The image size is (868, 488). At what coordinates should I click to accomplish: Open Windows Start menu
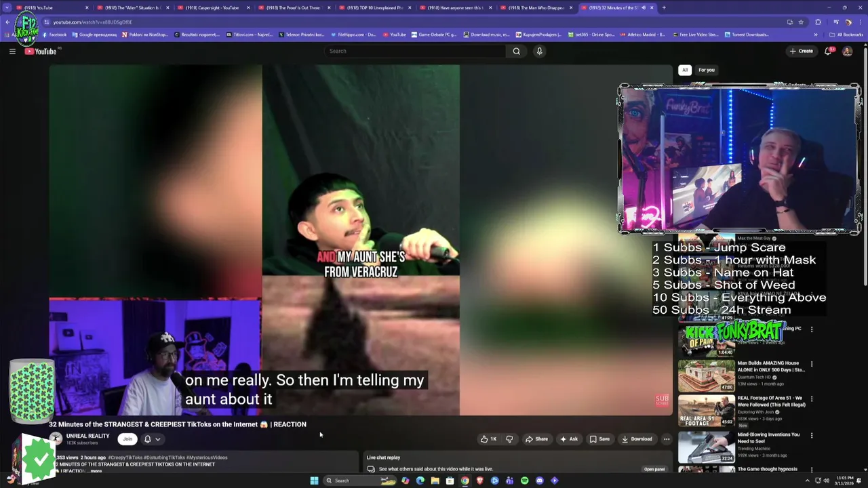coord(314,481)
